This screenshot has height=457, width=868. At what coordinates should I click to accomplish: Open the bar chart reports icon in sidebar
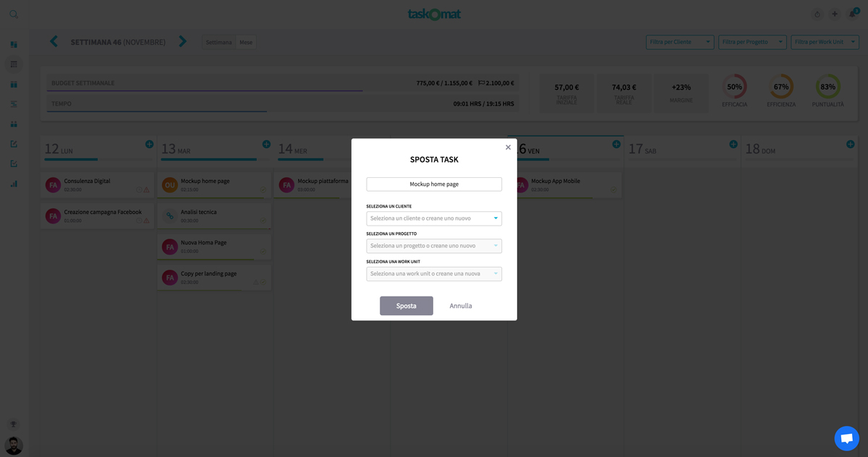tap(14, 184)
